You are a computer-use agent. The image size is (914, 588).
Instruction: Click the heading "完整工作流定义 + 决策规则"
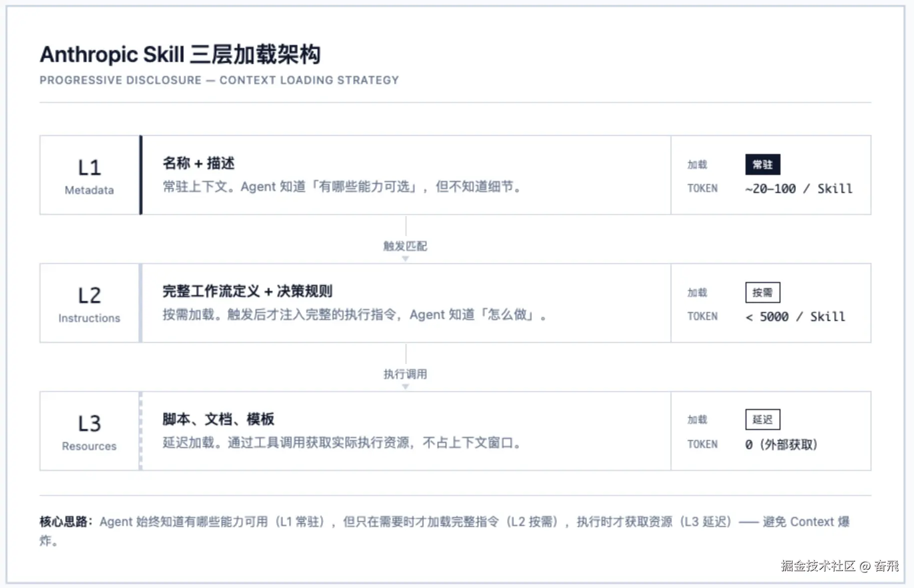pos(247,291)
